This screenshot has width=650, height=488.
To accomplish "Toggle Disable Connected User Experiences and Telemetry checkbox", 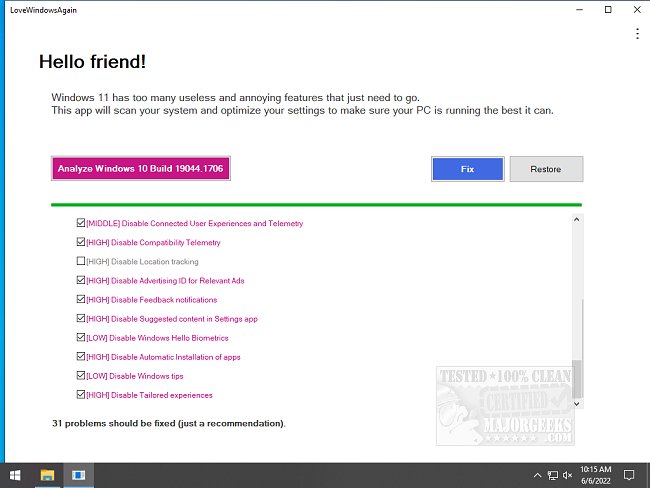I will [x=81, y=223].
